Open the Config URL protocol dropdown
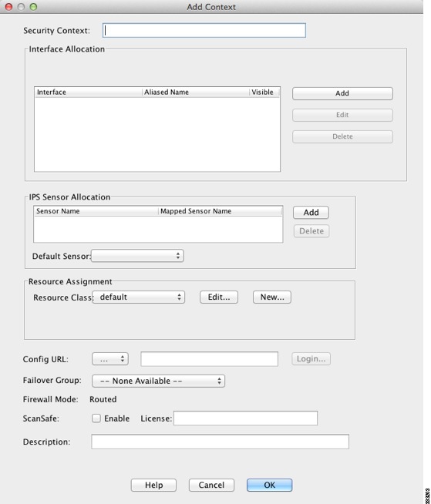Image resolution: width=431 pixels, height=504 pixels. pos(110,359)
